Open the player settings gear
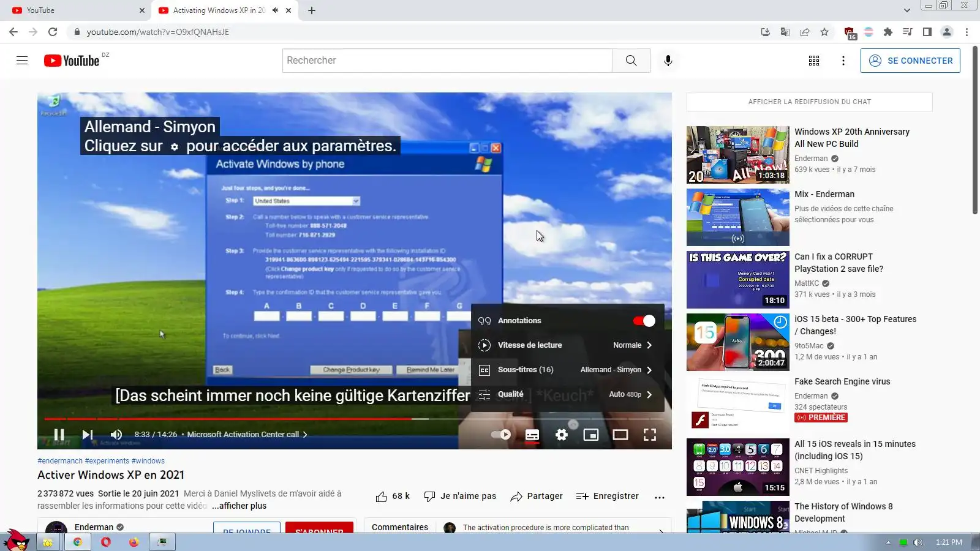 click(x=562, y=435)
